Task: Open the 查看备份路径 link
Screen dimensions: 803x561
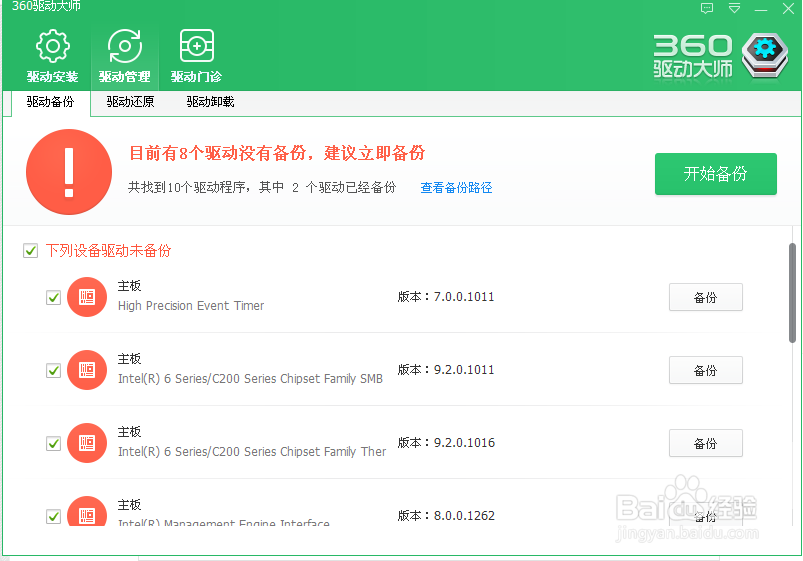Action: pos(456,188)
